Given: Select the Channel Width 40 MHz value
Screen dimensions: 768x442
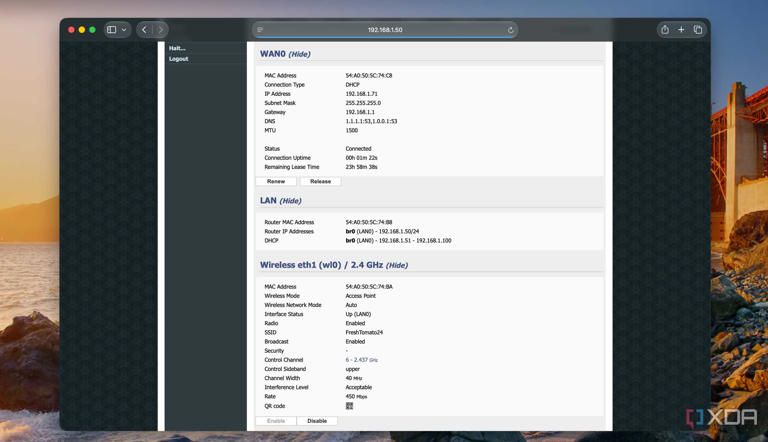Looking at the screenshot, I should coord(354,378).
